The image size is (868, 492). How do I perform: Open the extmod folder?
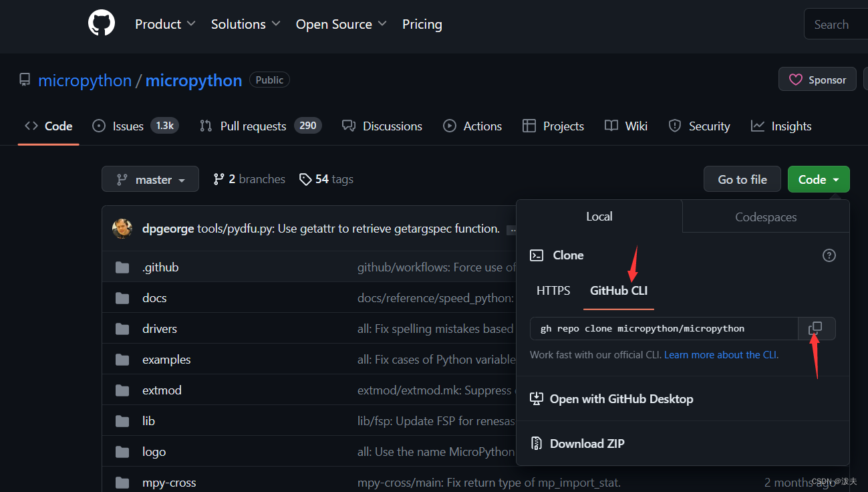point(162,390)
